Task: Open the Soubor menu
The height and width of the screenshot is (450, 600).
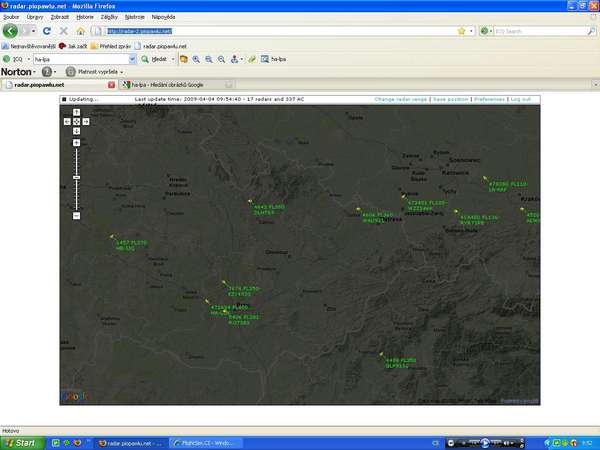Action: coord(11,17)
